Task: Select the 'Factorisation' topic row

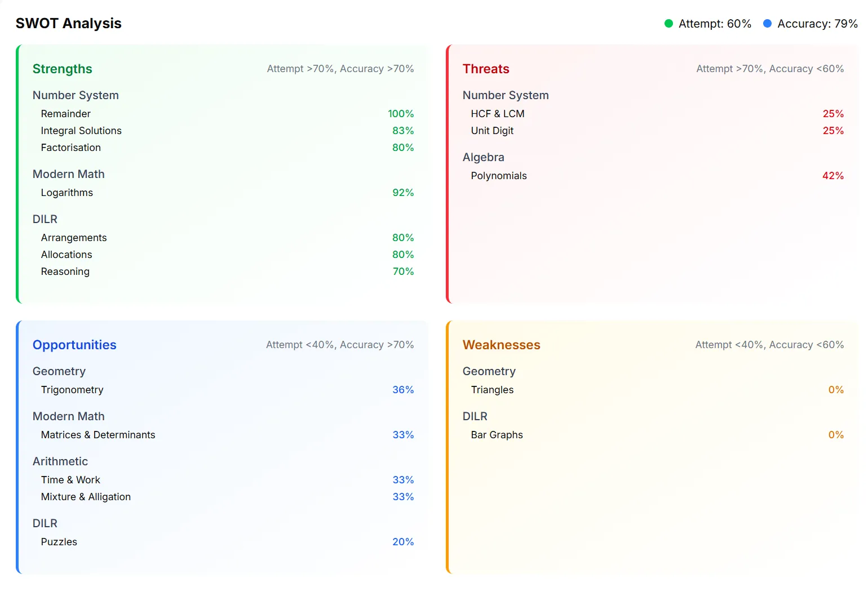Action: (x=227, y=148)
